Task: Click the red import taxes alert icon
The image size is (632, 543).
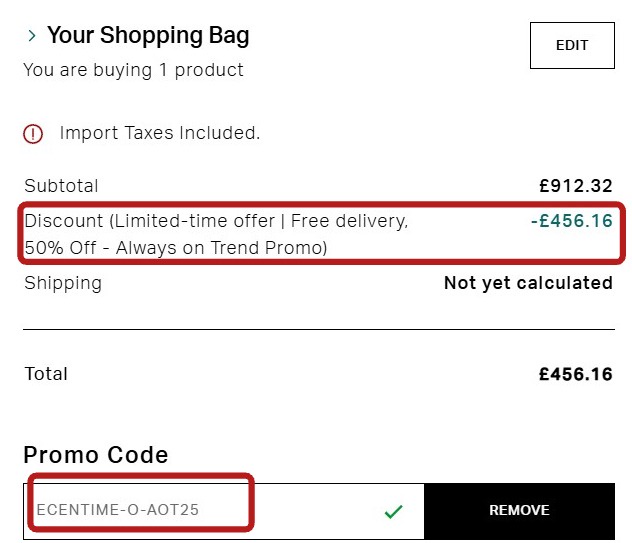Action: coord(34,133)
